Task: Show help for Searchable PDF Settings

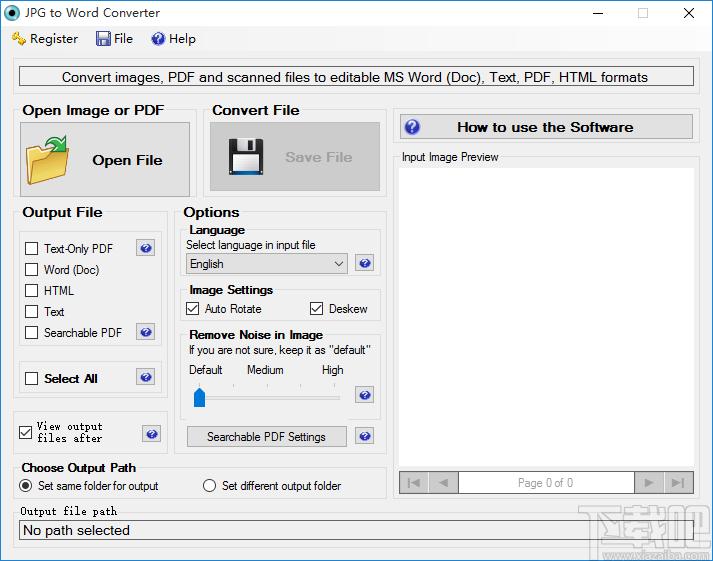Action: [x=365, y=436]
